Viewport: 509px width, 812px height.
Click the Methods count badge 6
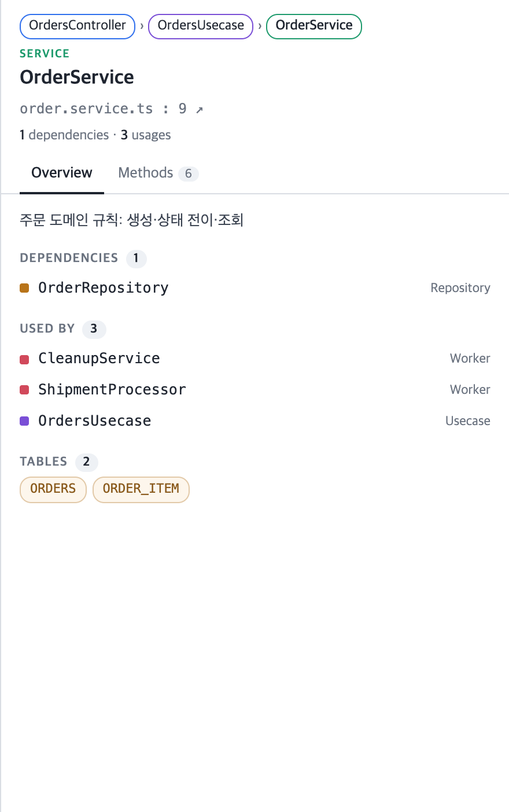(x=189, y=174)
